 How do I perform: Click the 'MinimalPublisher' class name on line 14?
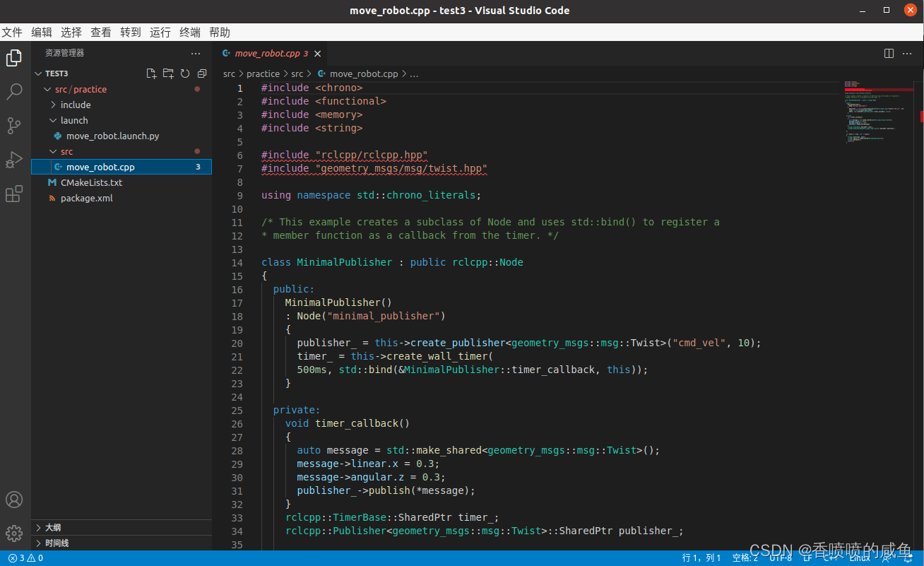coord(344,262)
